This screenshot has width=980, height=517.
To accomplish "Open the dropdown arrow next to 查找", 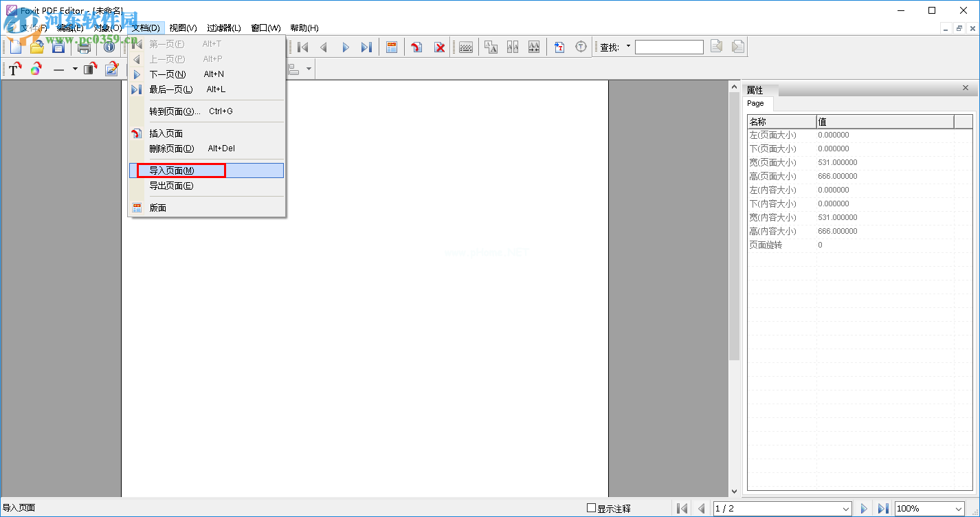I will 628,47.
